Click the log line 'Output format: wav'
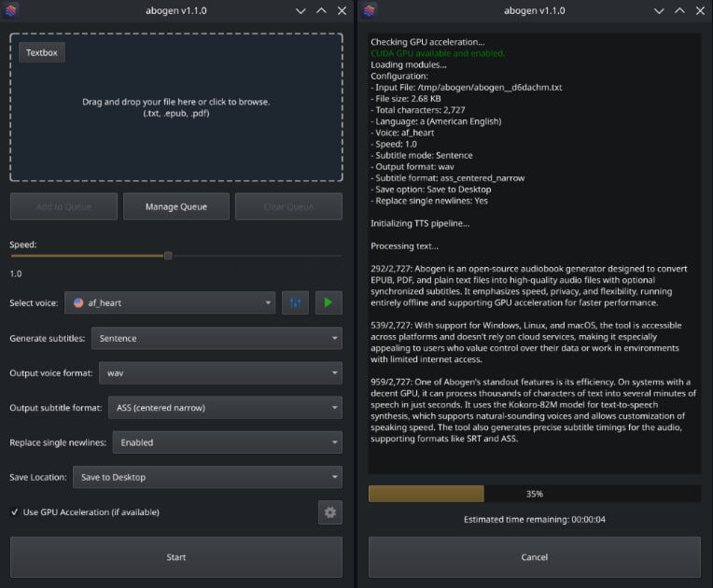This screenshot has width=713, height=588. point(412,167)
